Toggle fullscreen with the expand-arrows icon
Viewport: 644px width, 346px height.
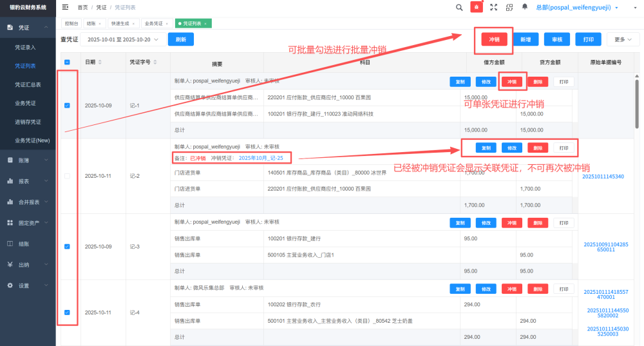[494, 7]
